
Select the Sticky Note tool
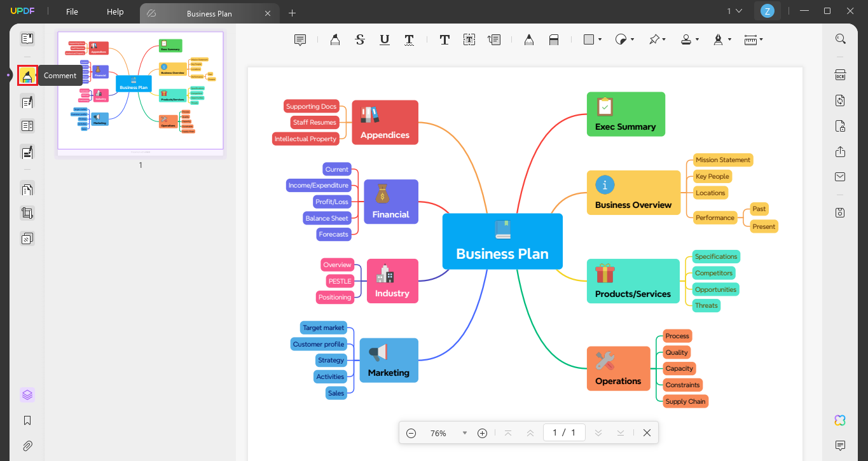tap(300, 39)
